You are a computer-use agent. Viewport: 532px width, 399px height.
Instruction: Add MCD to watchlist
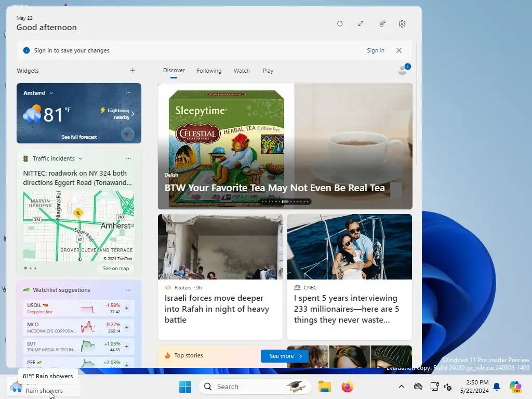[x=127, y=327]
